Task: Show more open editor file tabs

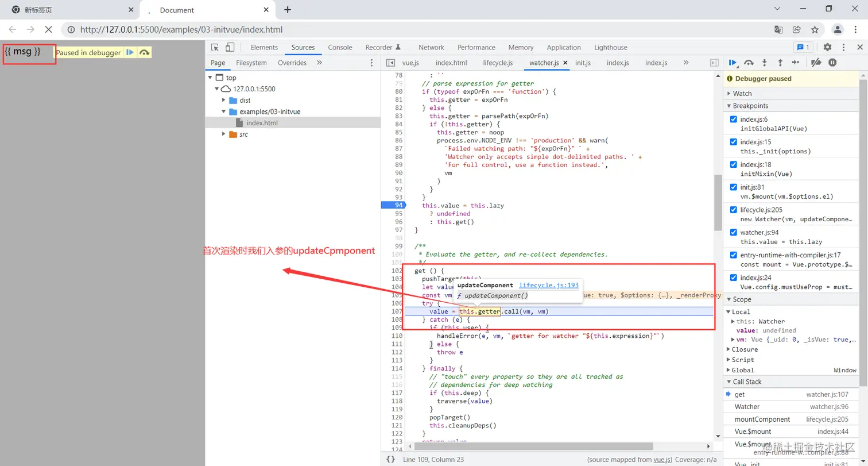Action: 686,63
